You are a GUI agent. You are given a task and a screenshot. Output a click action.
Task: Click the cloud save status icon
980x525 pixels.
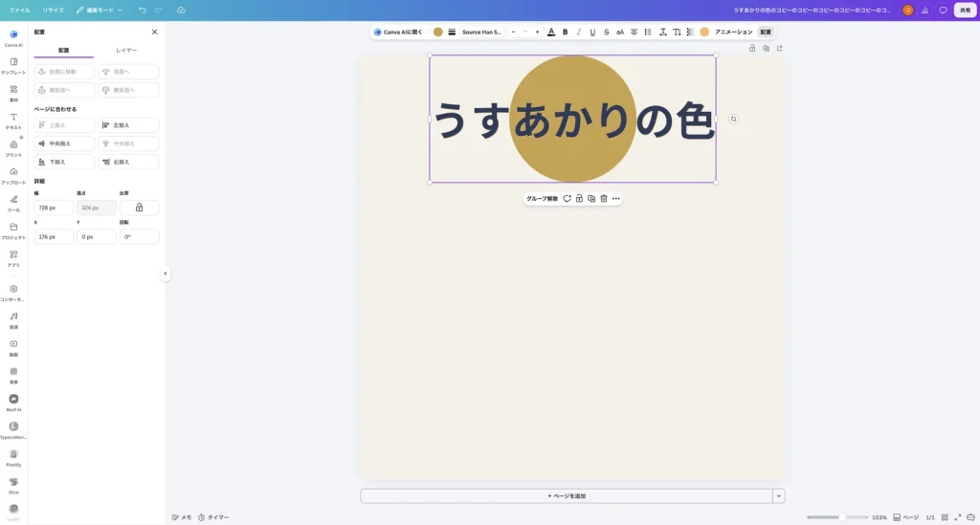181,10
